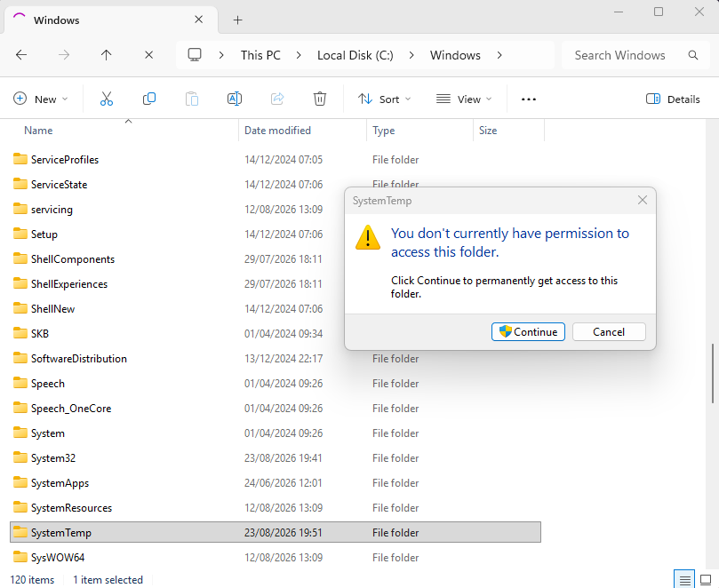
Task: Click the search magnifier icon
Action: click(693, 55)
